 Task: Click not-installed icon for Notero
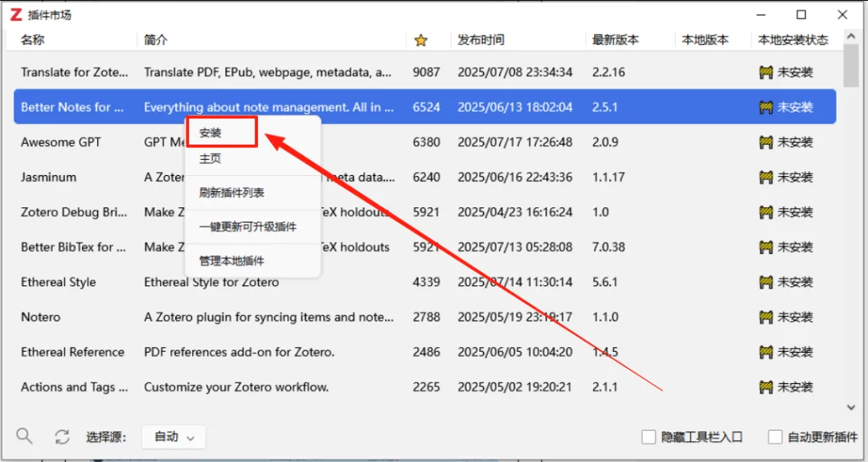766,317
